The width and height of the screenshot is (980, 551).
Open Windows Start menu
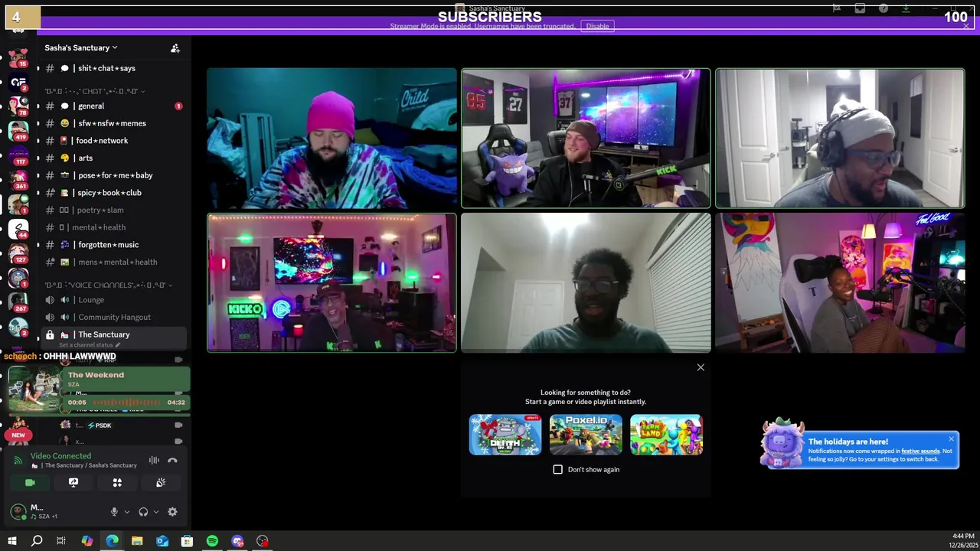click(11, 541)
